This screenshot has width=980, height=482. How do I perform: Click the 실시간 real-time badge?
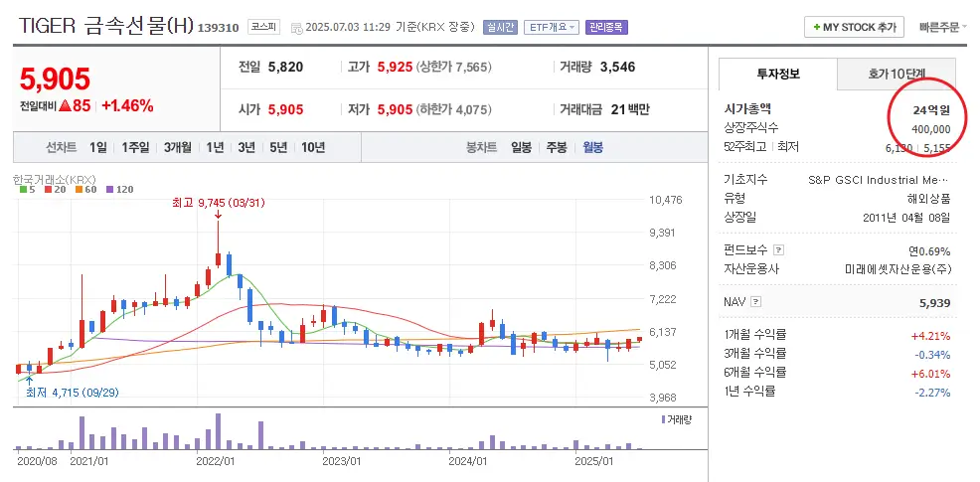(x=500, y=27)
